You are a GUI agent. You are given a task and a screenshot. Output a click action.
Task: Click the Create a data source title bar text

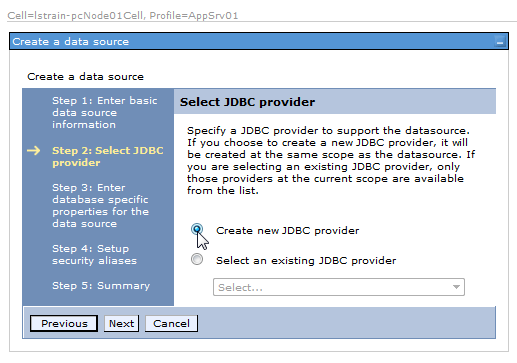[71, 41]
